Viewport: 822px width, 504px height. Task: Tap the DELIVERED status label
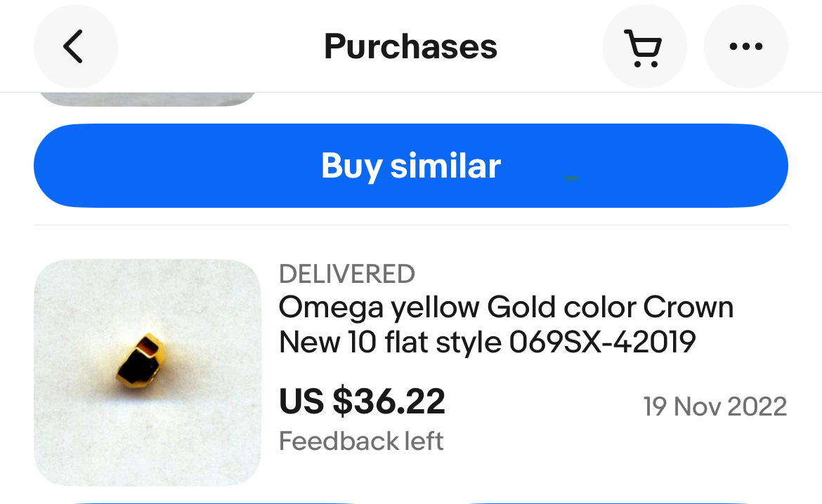[x=347, y=274]
